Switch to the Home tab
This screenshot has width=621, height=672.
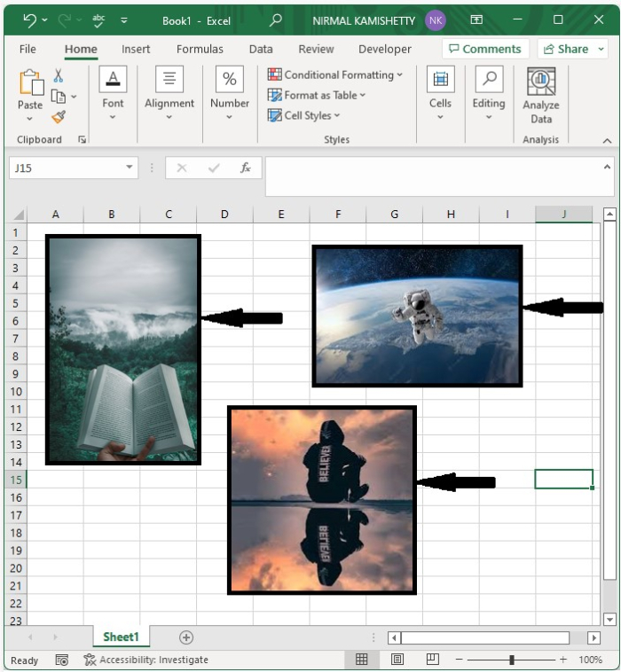81,50
